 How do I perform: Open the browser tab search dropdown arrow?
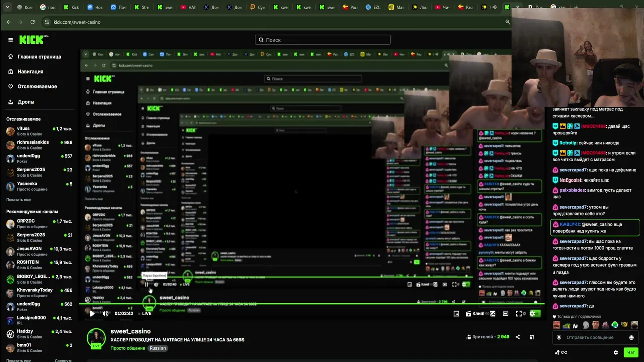tap(7, 7)
